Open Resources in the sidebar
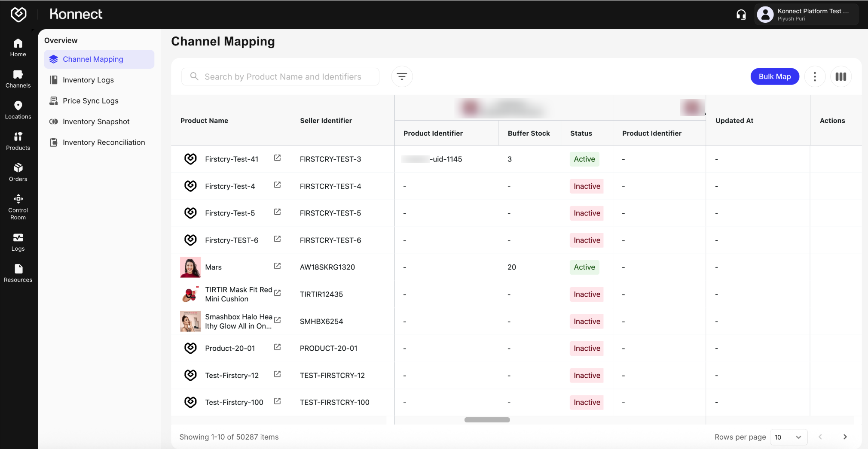 (18, 273)
